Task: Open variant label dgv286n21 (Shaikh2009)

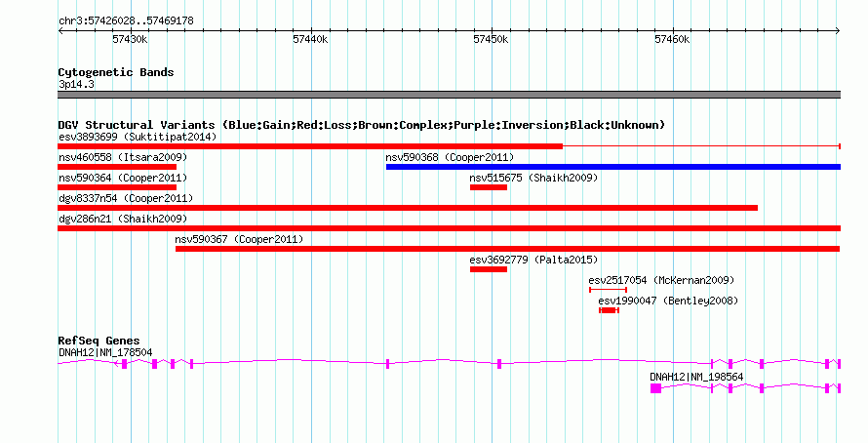Action: (x=123, y=219)
